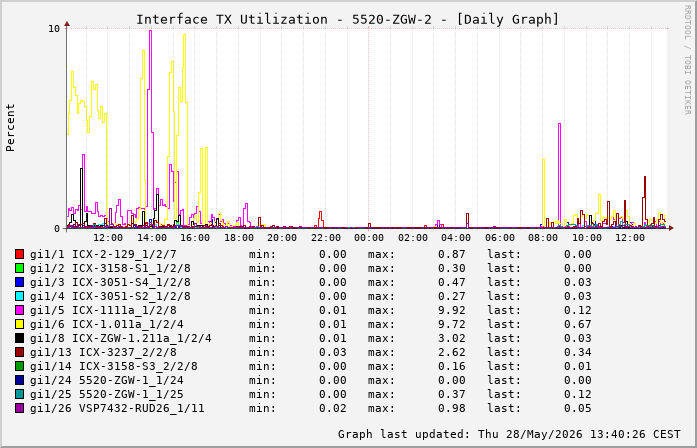The width and height of the screenshot is (697, 448).
Task: Click the dark red gi1/13 legend swatch
Action: [19, 352]
